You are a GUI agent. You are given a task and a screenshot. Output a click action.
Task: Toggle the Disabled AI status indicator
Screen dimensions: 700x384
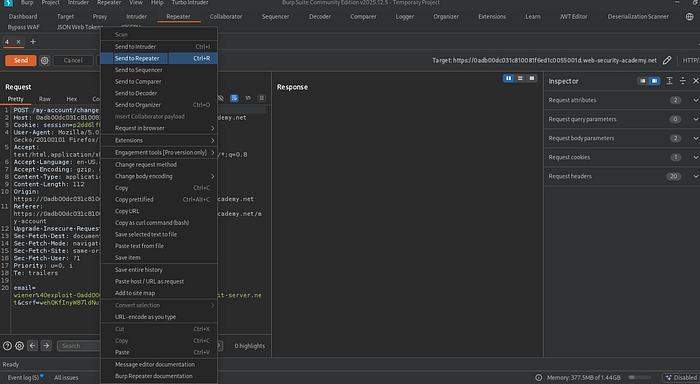681,378
